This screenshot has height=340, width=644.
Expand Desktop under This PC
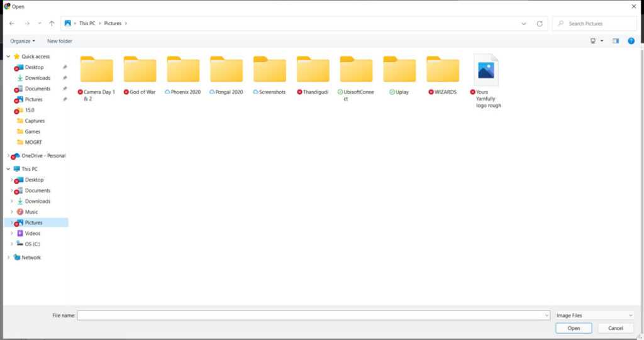pos(11,180)
